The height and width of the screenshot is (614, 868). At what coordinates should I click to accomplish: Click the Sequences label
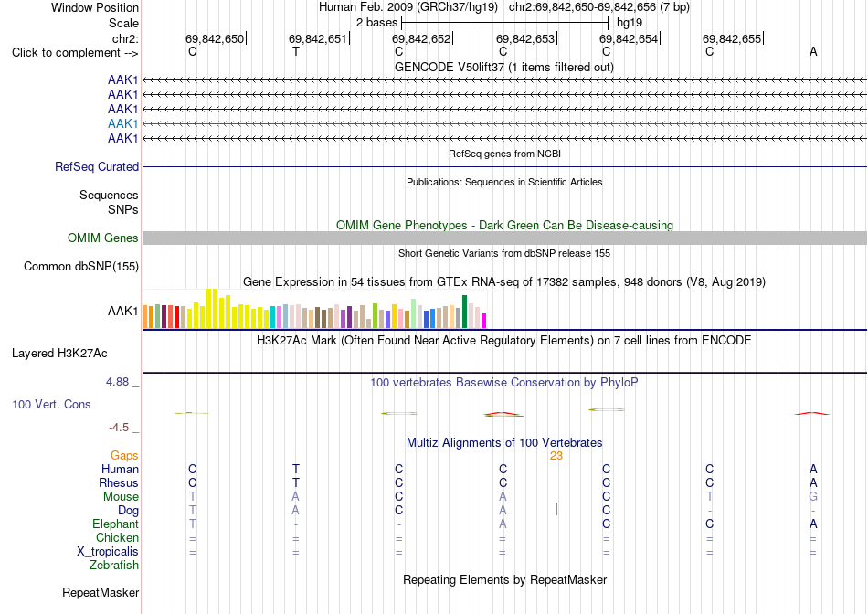[x=109, y=195]
